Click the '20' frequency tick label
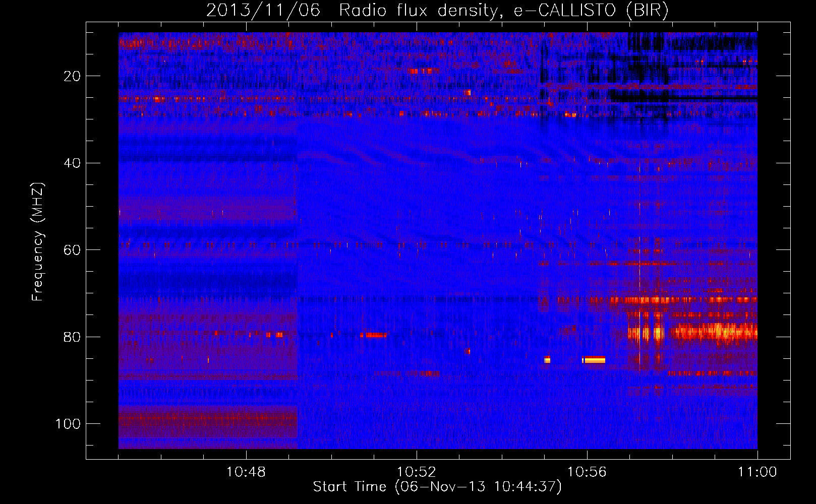816x504 pixels. pos(73,76)
